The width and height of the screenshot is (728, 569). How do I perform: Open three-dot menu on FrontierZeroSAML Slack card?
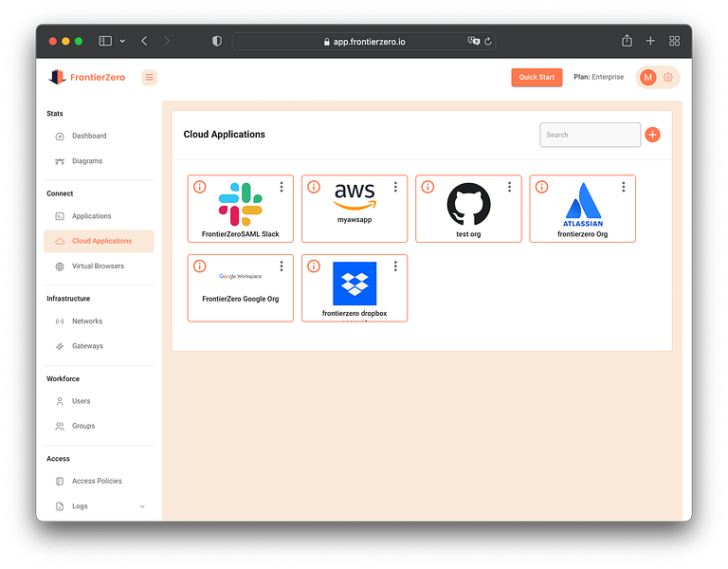pos(282,187)
